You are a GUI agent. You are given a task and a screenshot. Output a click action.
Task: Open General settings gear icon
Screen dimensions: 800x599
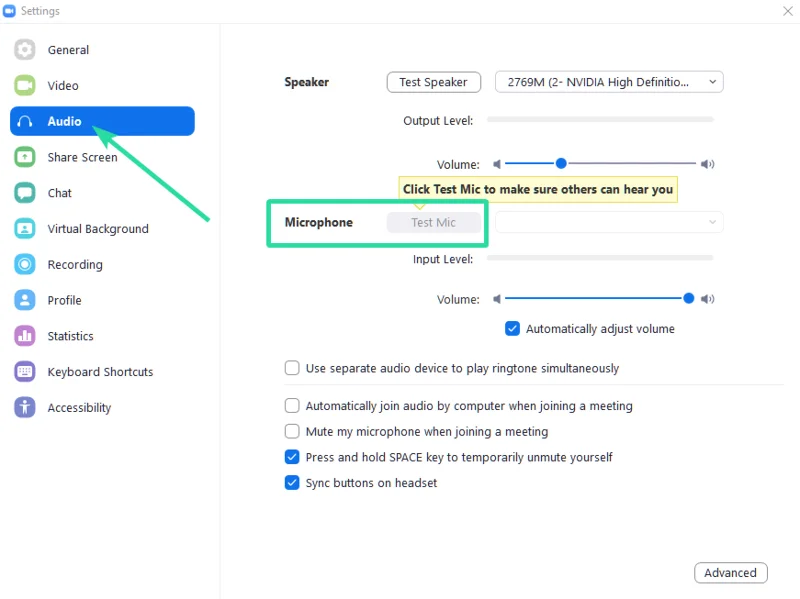24,49
